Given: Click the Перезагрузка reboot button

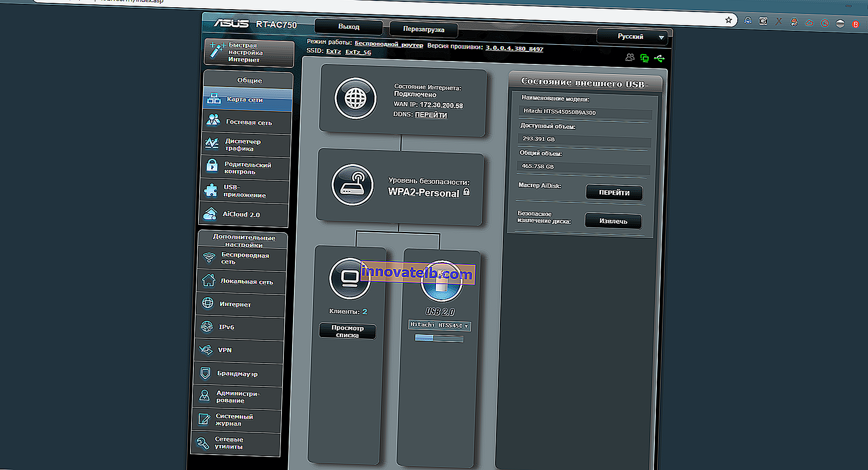Looking at the screenshot, I should (423, 29).
